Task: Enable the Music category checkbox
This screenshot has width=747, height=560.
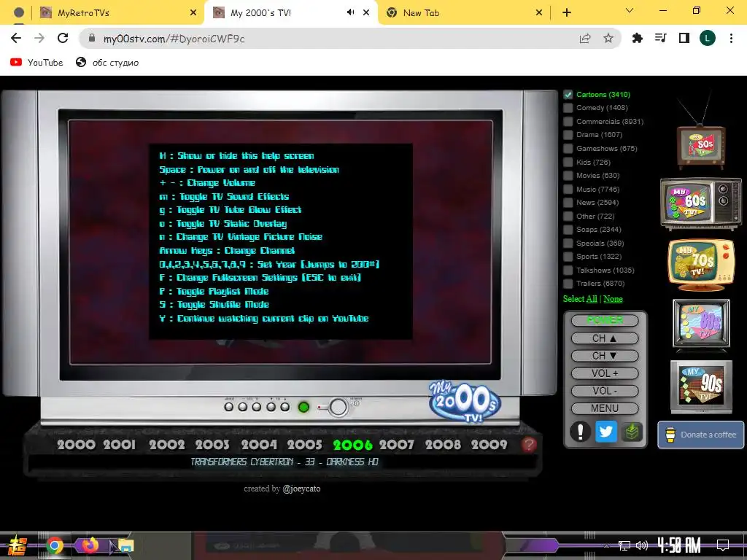Action: (568, 189)
